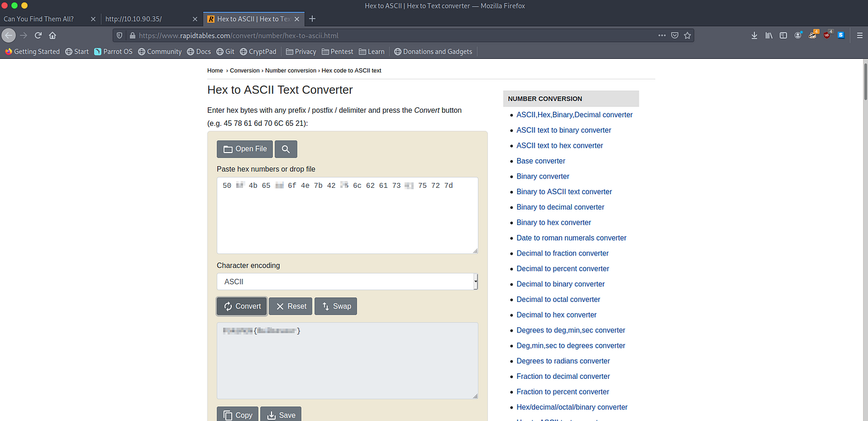Reload the current page
868x421 pixels.
38,35
